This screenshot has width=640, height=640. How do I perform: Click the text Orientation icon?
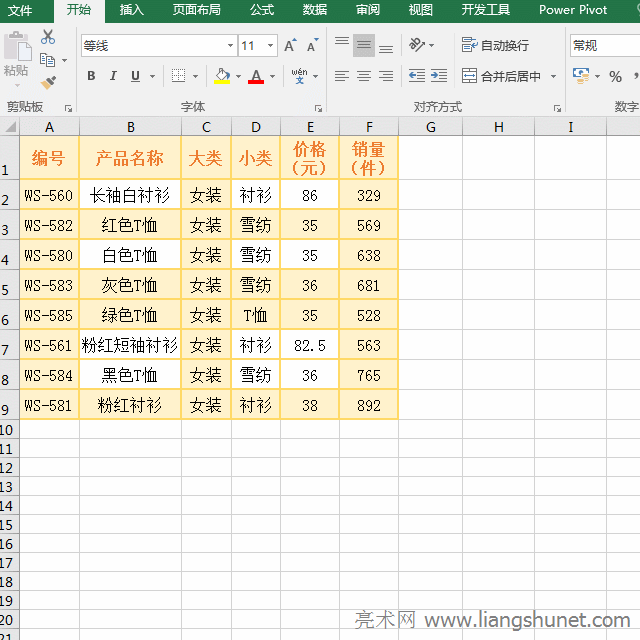click(x=418, y=46)
